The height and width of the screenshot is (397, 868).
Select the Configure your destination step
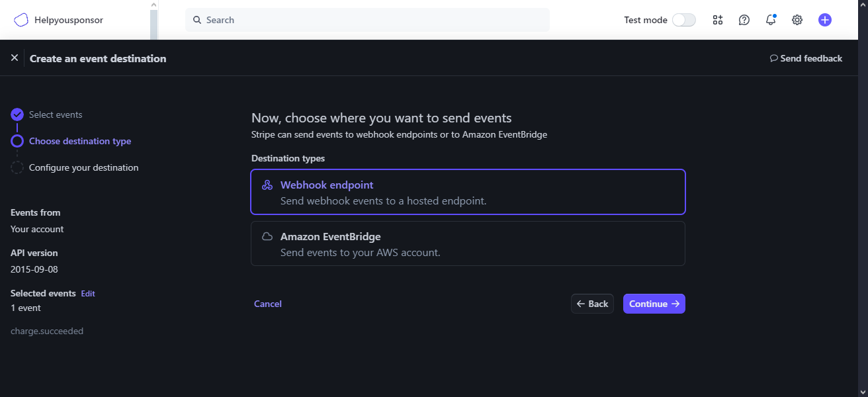pyautogui.click(x=84, y=167)
